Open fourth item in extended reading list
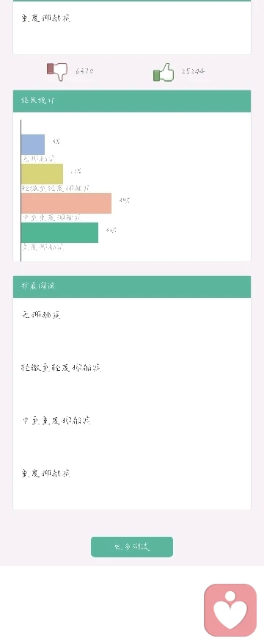 click(46, 473)
